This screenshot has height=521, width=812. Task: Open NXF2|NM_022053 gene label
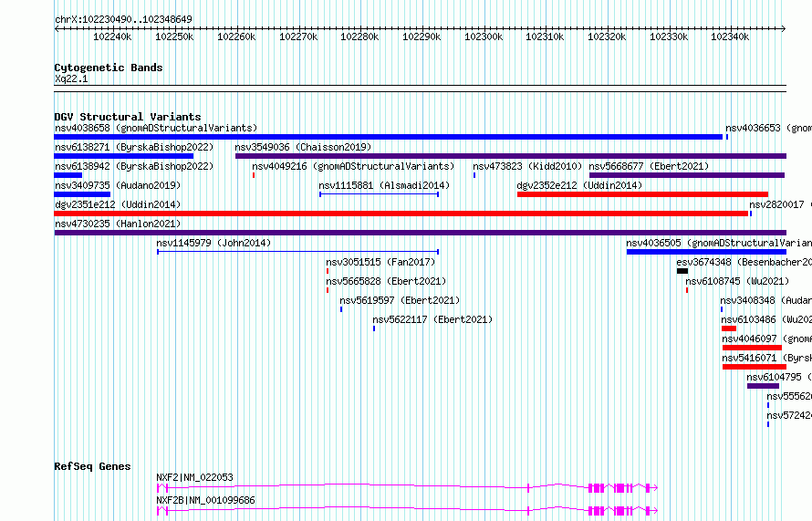coord(194,477)
